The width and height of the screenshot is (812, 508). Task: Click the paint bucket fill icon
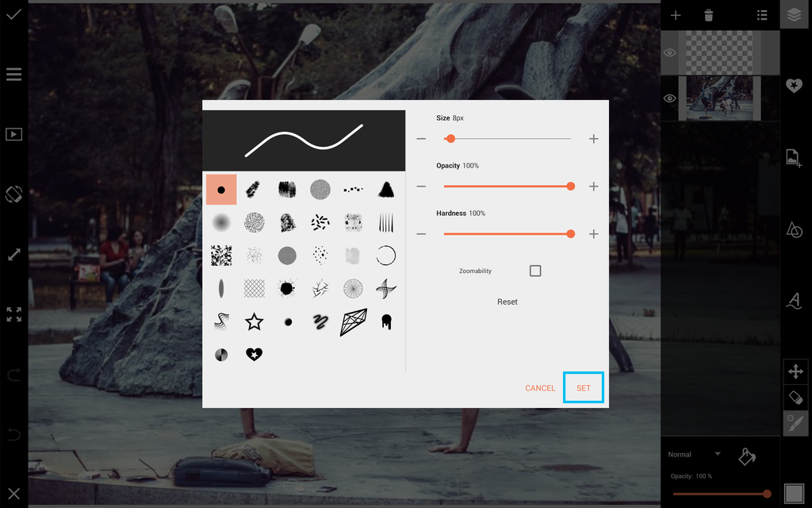tap(747, 456)
